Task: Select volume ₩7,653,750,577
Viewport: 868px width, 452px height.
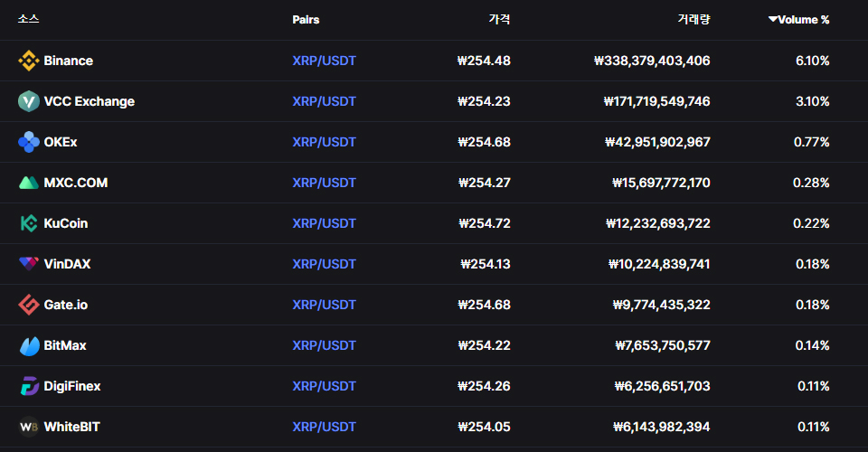Action: [663, 345]
